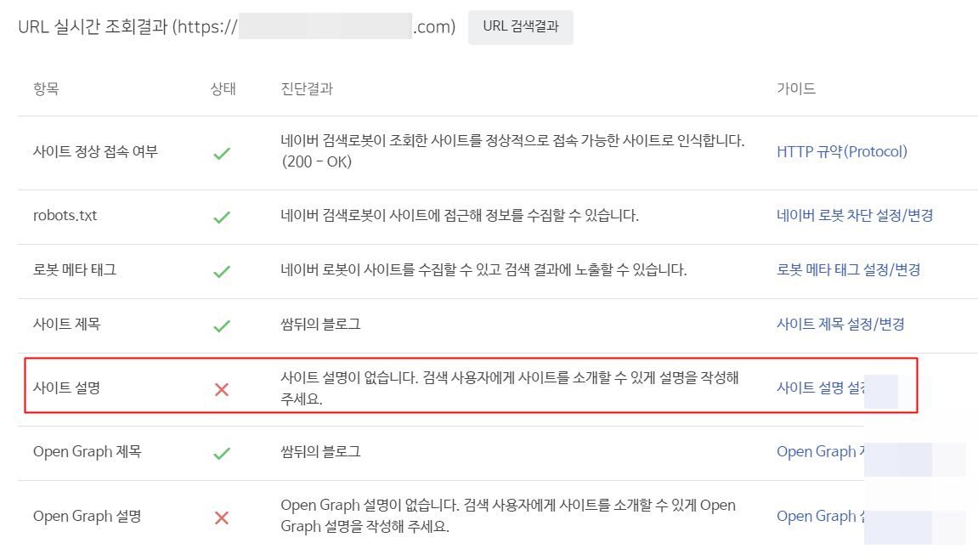
Task: Open the 사이트 설명 설정 link
Action: click(822, 387)
